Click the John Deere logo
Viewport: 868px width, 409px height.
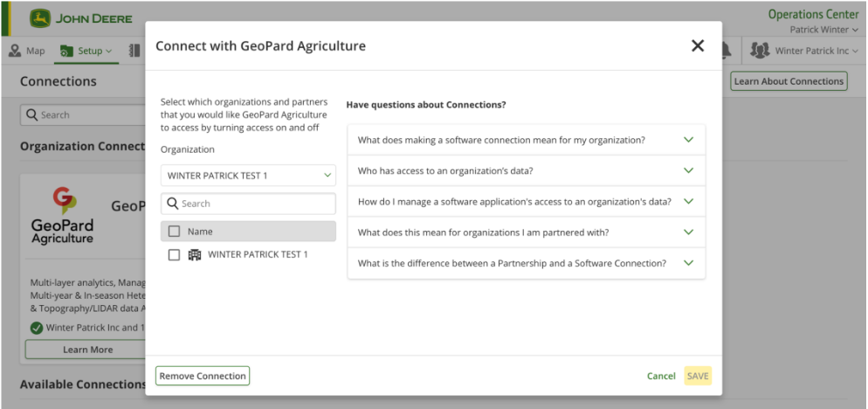40,18
